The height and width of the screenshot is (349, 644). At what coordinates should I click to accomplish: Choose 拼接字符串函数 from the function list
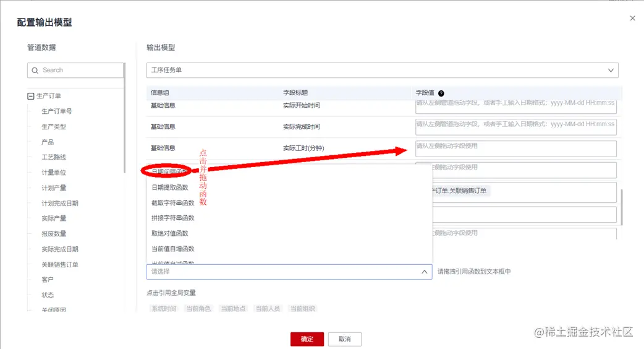click(x=173, y=218)
